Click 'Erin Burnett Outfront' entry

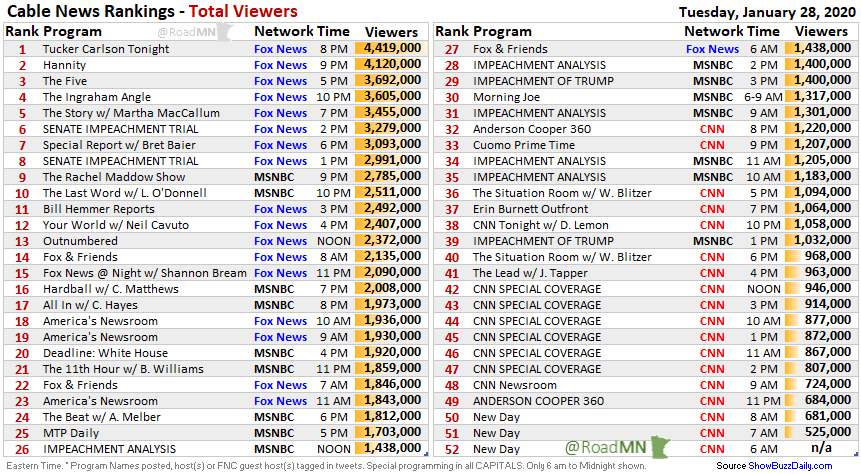(530, 209)
